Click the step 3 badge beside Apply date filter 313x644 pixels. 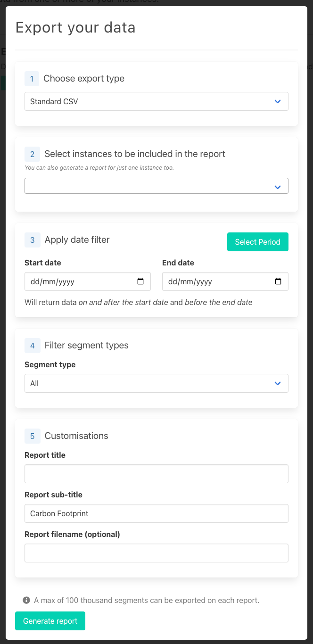(32, 240)
